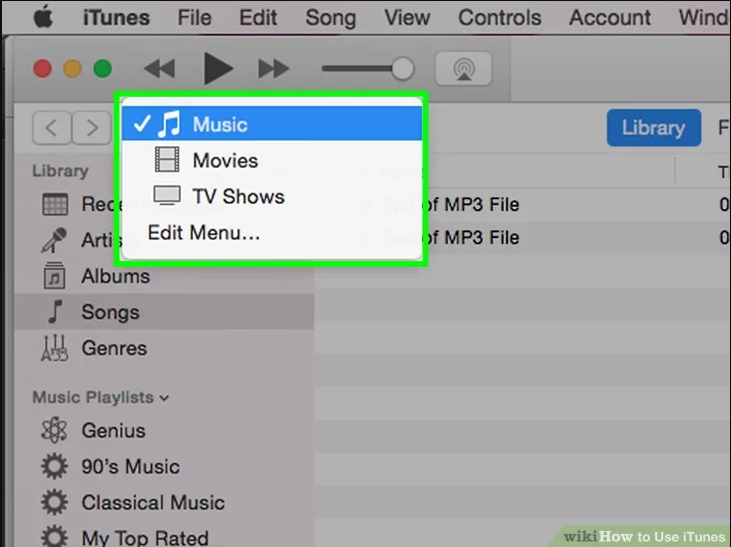Open the Genius playlist
The image size is (731, 547).
point(164,430)
